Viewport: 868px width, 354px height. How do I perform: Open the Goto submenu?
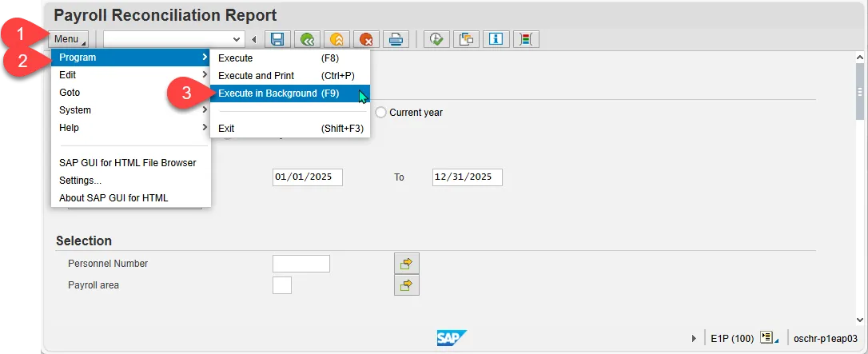(x=130, y=93)
